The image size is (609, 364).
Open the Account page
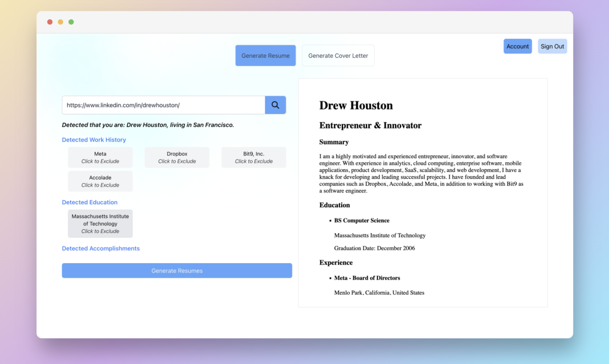coord(518,46)
